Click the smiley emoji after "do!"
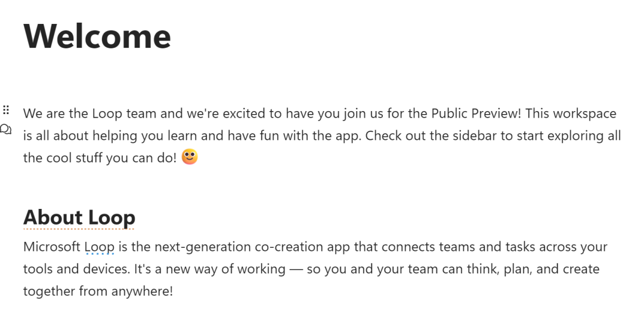Viewport: 644px width, 320px height. [x=190, y=157]
